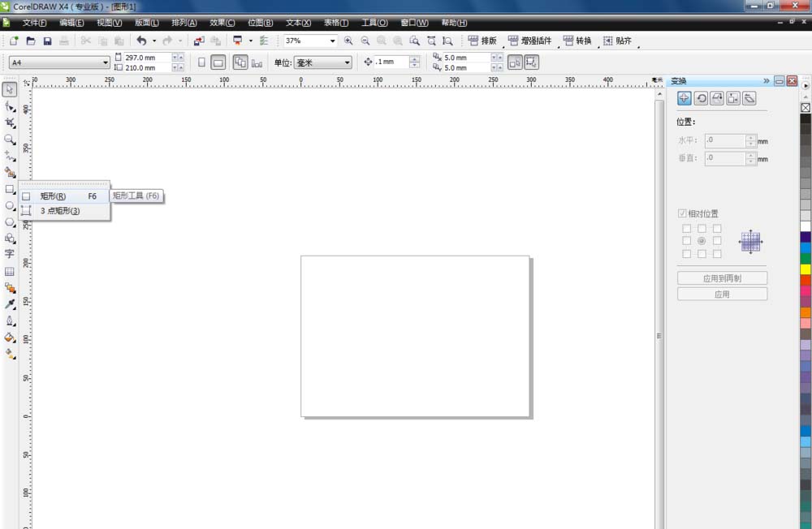812x529 pixels.
Task: Check the top-left anchor box
Action: (x=686, y=228)
